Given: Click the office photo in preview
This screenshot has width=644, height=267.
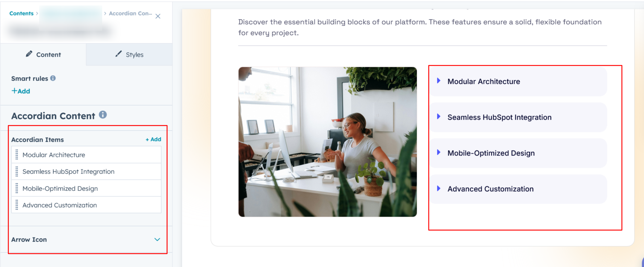Looking at the screenshot, I should tap(327, 142).
